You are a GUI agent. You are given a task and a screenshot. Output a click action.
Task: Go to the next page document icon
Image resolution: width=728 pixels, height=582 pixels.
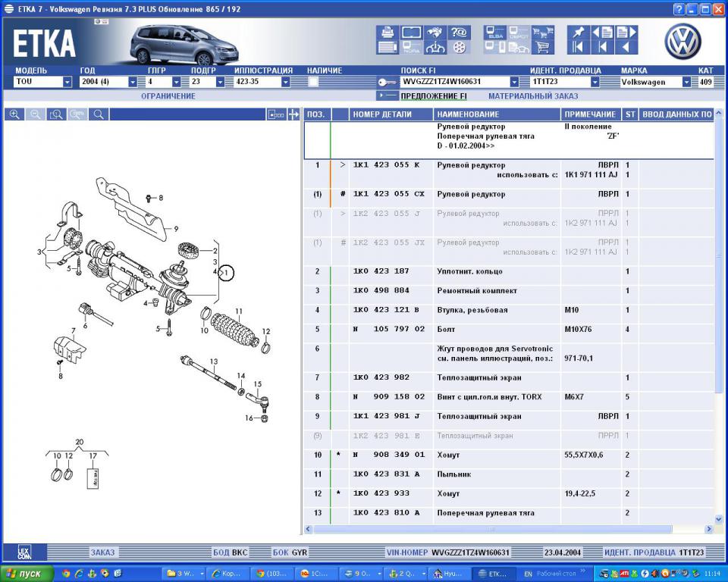click(626, 32)
